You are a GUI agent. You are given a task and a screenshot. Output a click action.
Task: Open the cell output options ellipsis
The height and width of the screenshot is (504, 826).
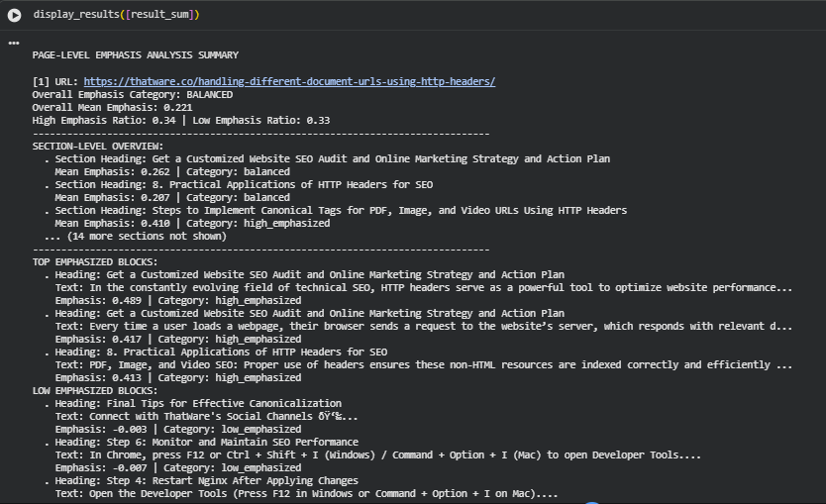click(x=14, y=43)
